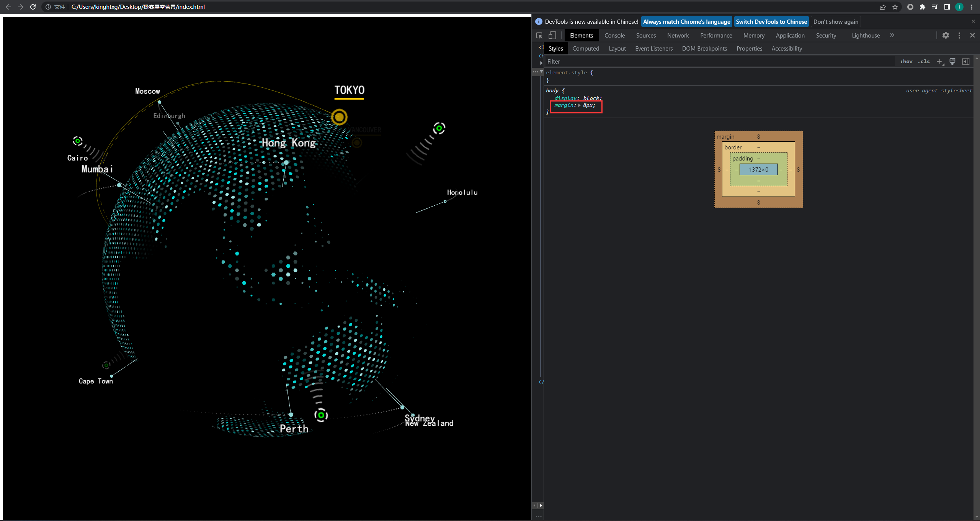
Task: Click the element.style rule block
Action: [x=758, y=76]
